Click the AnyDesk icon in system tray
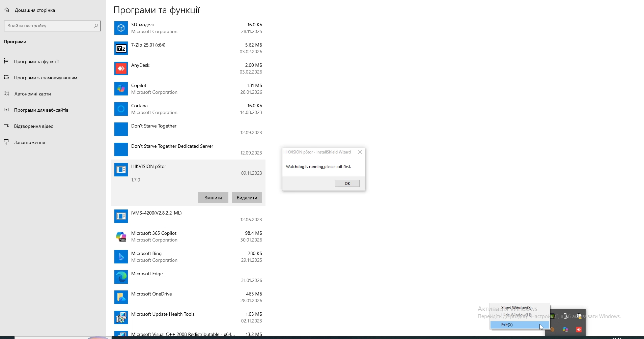The height and width of the screenshot is (339, 644). tap(579, 330)
